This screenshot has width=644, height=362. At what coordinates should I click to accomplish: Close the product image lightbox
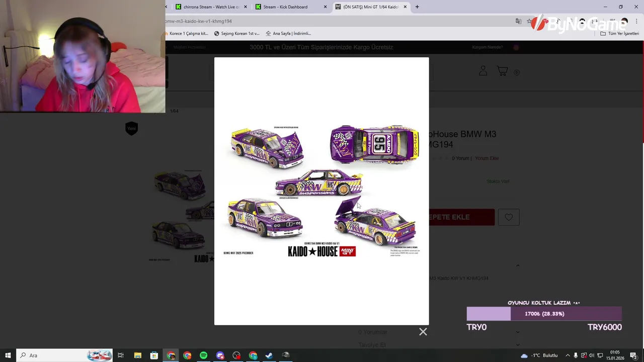[x=423, y=332]
